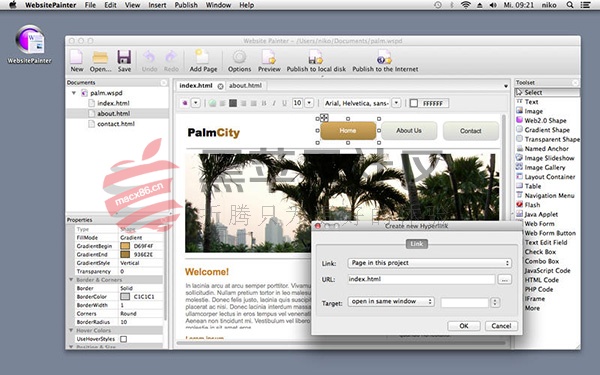The image size is (600, 375).
Task: Open the Insert menu
Action: point(157,5)
